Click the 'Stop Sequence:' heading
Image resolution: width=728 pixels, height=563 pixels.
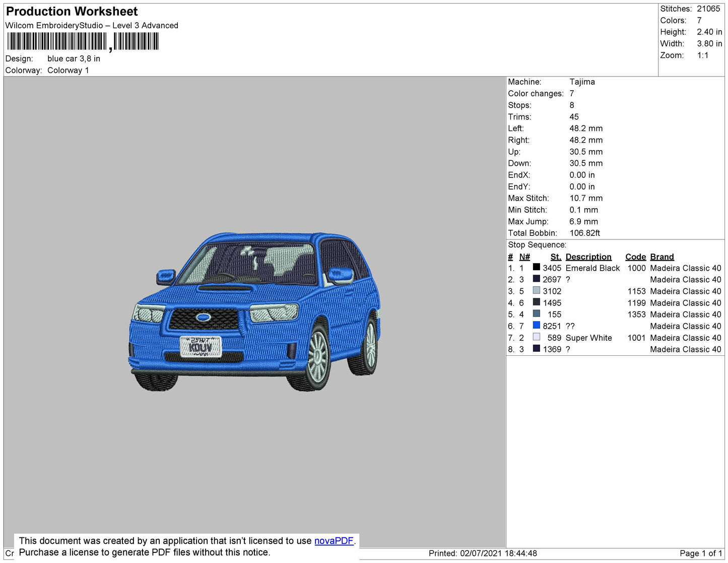(537, 245)
